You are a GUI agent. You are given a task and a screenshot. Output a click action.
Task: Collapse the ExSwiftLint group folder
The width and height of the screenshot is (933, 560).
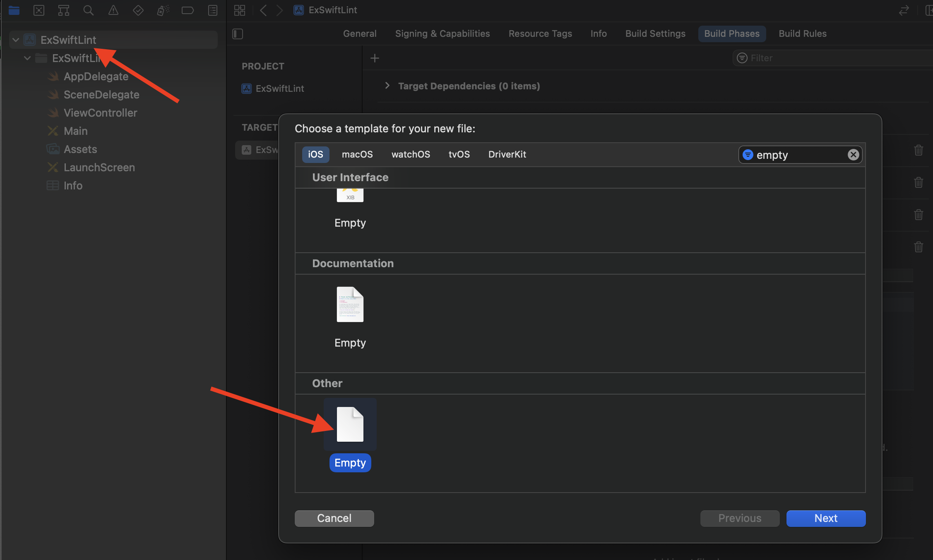pos(27,58)
